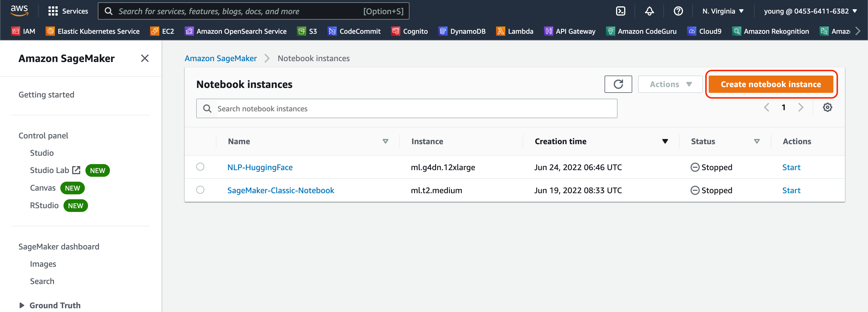Go to the next page arrow
This screenshot has width=868, height=312.
click(800, 107)
